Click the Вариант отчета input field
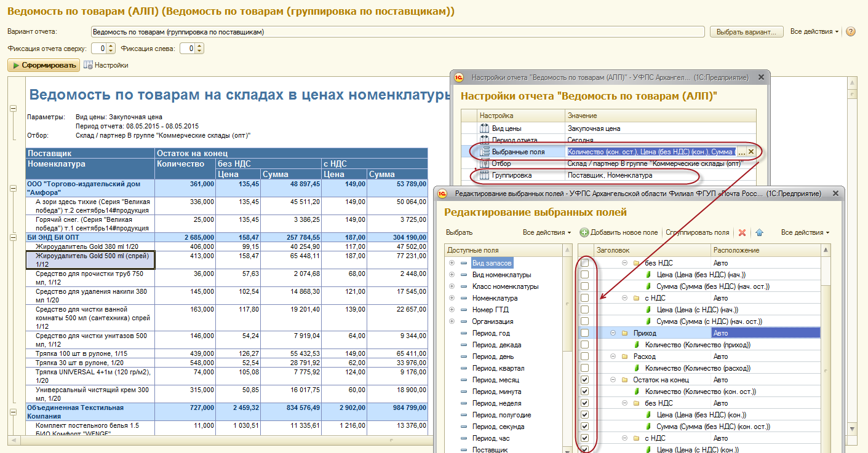 [x=397, y=31]
